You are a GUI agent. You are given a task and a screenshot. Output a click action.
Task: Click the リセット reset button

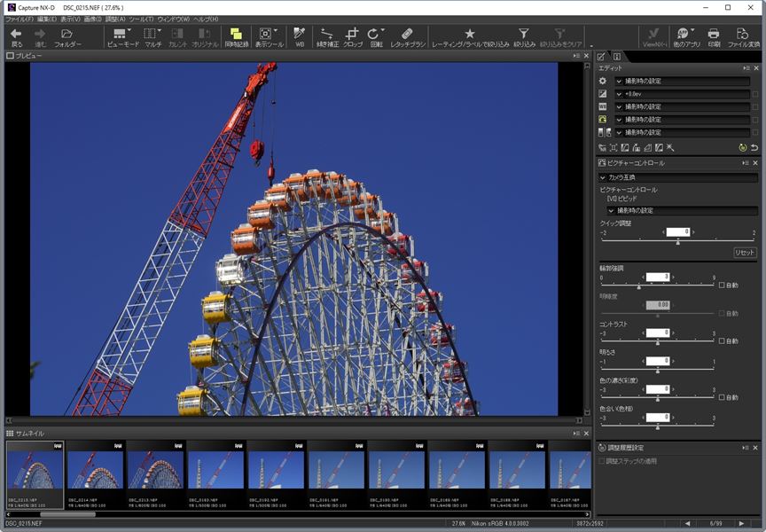745,253
